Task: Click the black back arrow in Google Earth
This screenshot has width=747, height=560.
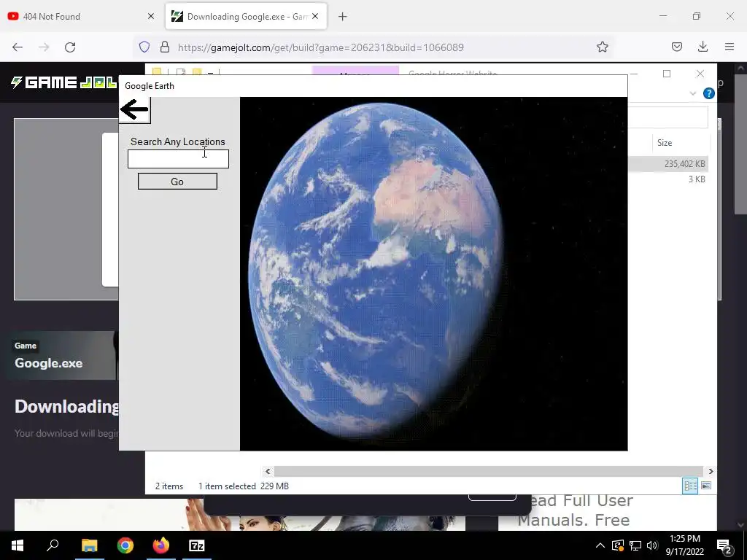Action: [134, 109]
